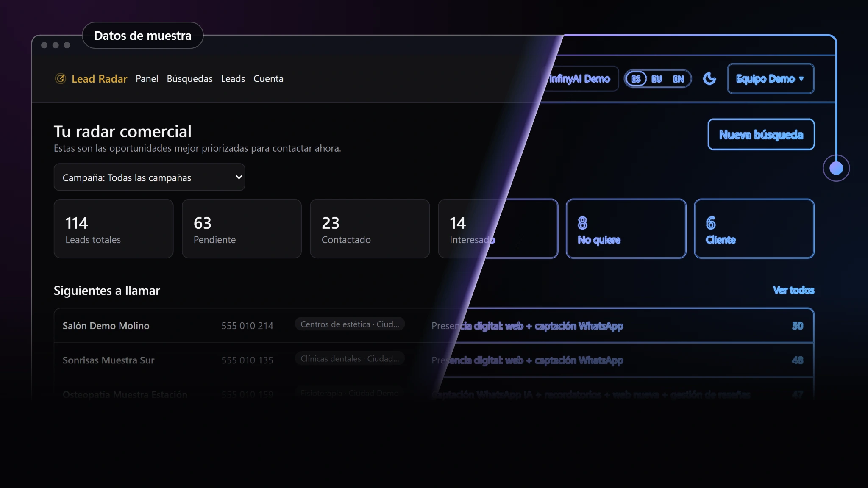Click the Lead Radar logo icon
The height and width of the screenshot is (488, 868).
tap(61, 78)
